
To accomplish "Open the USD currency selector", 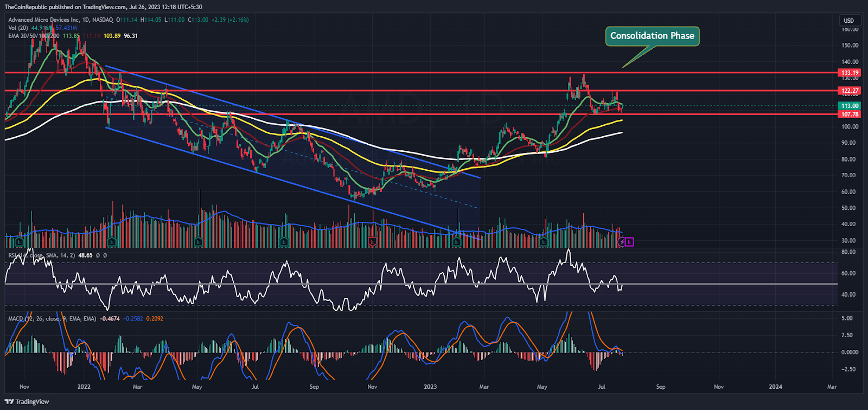I will [x=849, y=21].
